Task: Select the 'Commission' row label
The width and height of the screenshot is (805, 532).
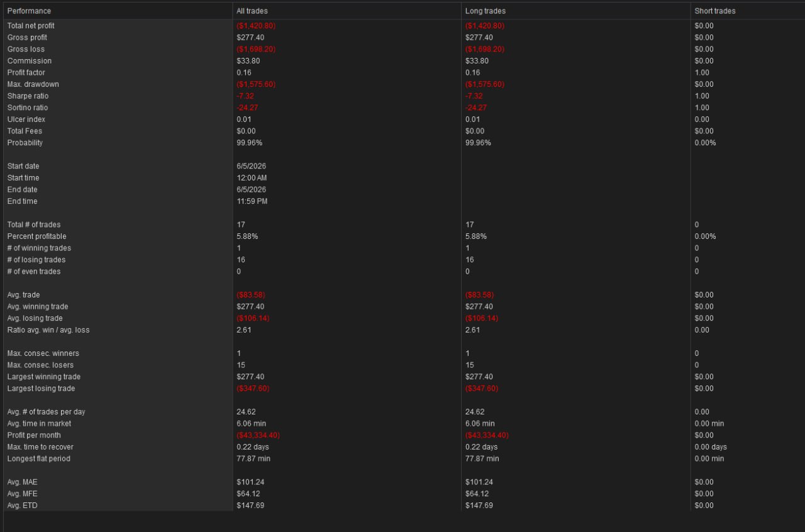Action: click(30, 61)
